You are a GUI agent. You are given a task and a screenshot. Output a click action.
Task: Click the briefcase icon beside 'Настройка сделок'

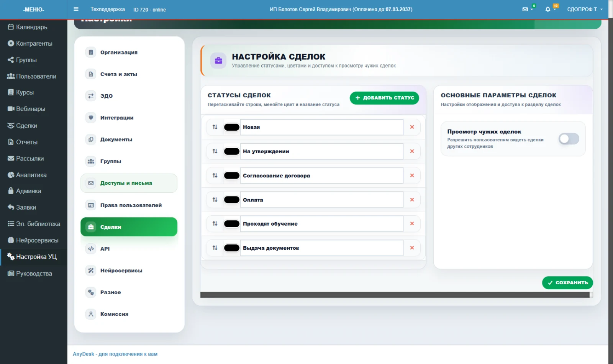(x=218, y=61)
